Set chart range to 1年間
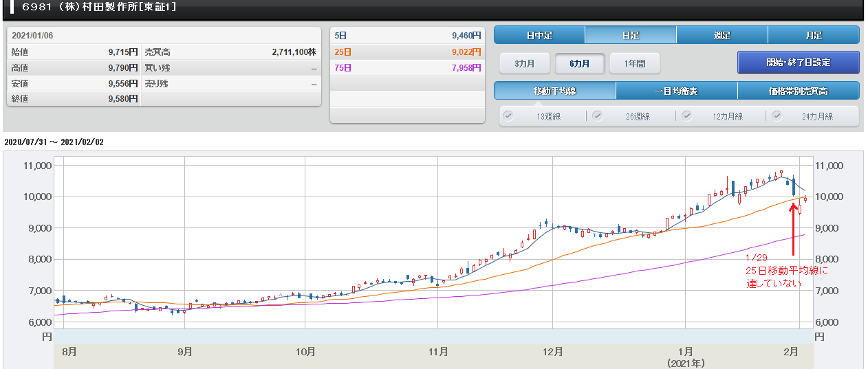 [634, 63]
